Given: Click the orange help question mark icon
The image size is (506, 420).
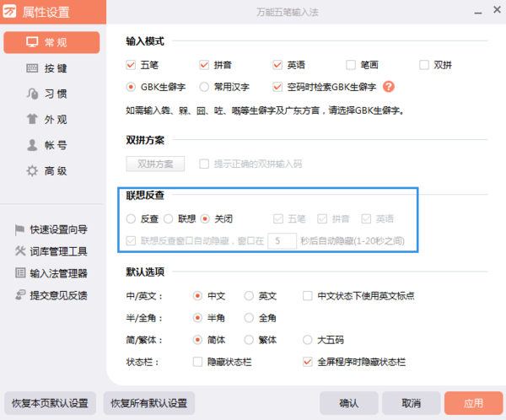Looking at the screenshot, I should pos(389,87).
